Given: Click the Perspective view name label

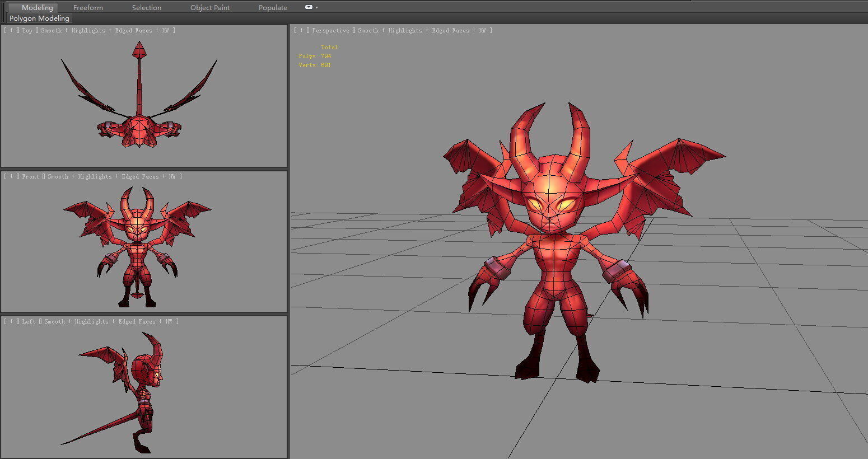Looking at the screenshot, I should pyautogui.click(x=330, y=31).
